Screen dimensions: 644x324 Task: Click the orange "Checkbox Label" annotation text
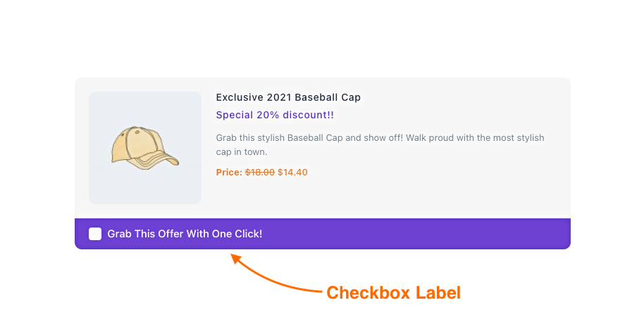pyautogui.click(x=393, y=293)
